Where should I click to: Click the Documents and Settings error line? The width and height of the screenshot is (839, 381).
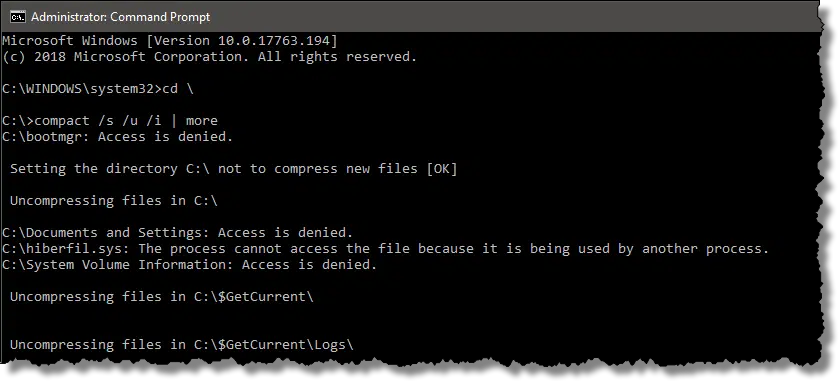coord(178,233)
